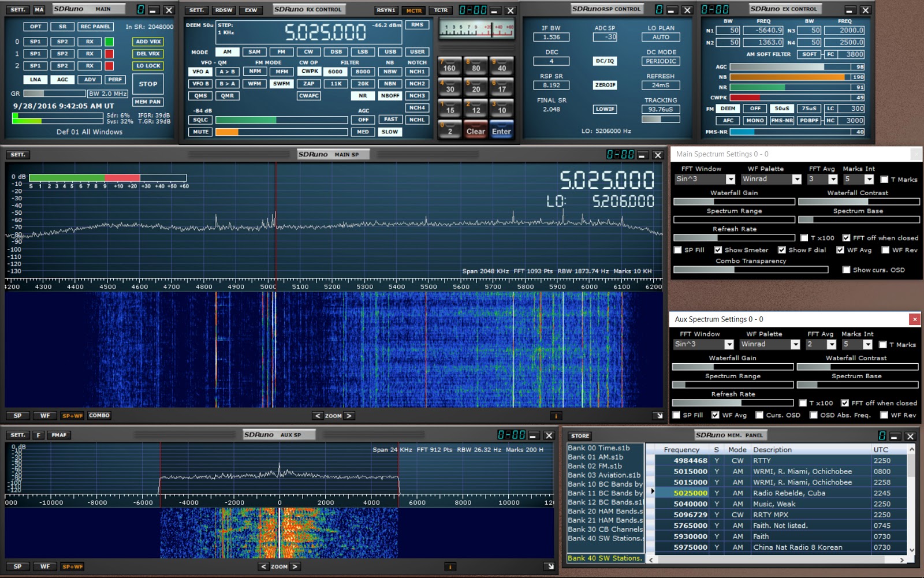Toggle FFT off when closed in Main settings
The height and width of the screenshot is (578, 924).
(x=846, y=238)
